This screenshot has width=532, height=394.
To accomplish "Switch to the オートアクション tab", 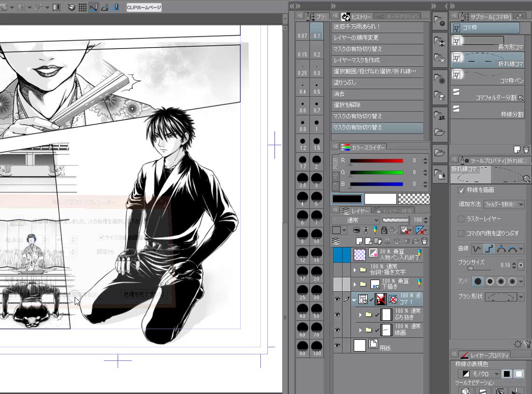I will tap(399, 16).
